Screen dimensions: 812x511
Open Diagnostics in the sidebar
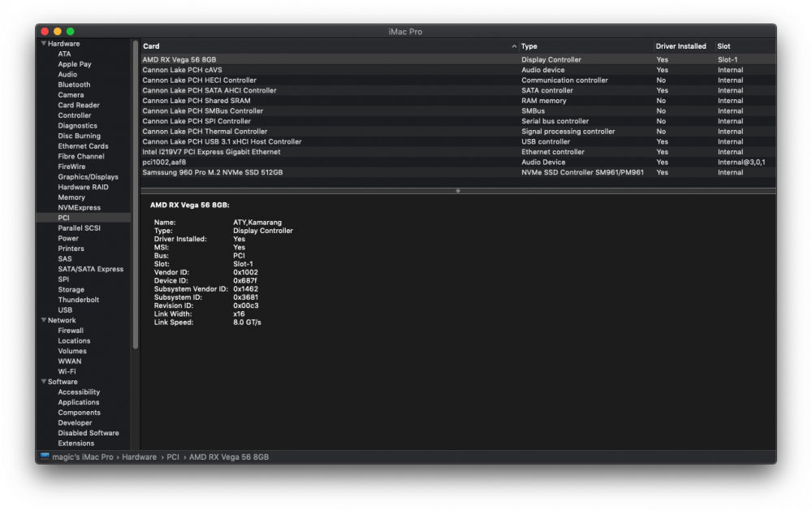tap(78, 125)
